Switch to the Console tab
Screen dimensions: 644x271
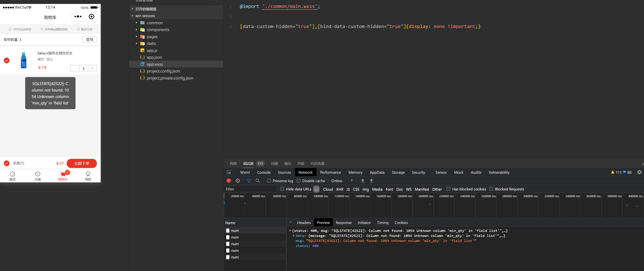coord(264,172)
